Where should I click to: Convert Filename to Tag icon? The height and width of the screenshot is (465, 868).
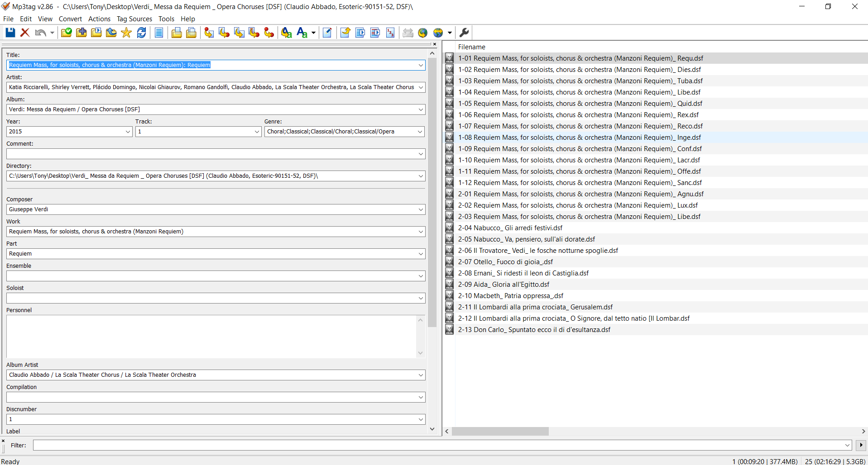tap(224, 33)
